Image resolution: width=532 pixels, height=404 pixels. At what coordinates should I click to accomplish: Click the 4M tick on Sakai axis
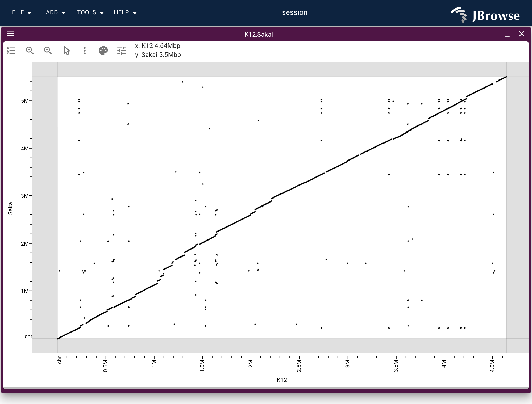tap(25, 149)
